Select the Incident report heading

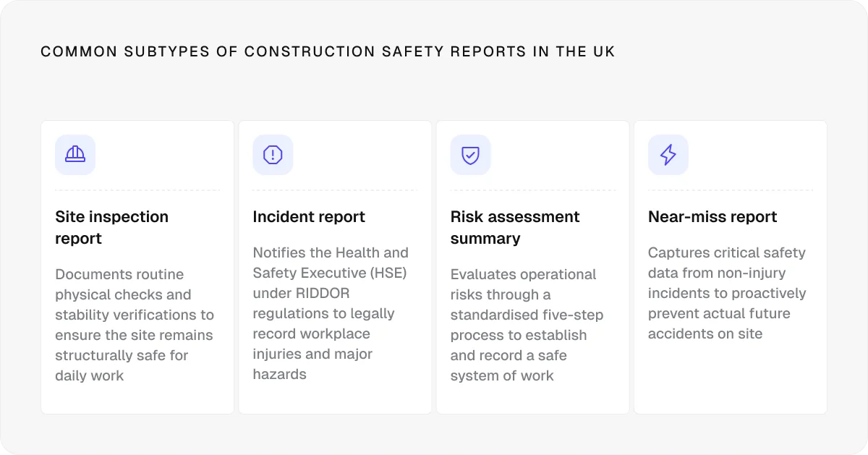tap(309, 217)
